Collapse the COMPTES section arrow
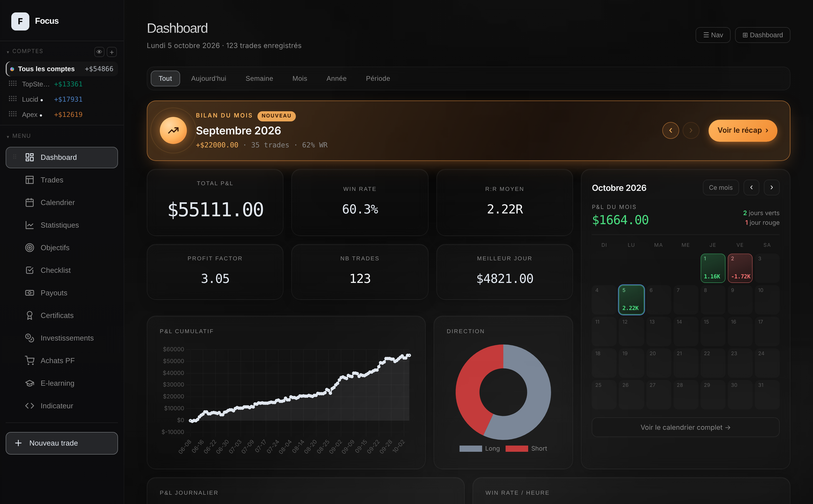This screenshot has width=813, height=504. (x=8, y=52)
